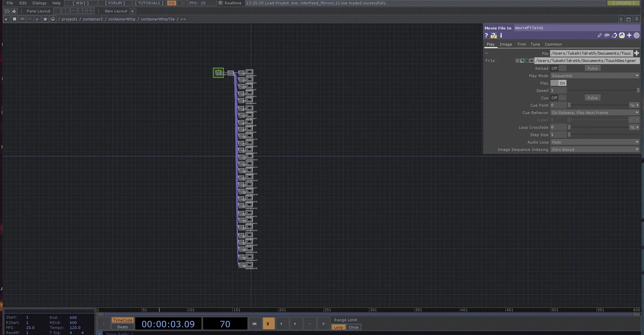Adjust the Speed slider handle
Viewport: 644px width, 335px height.
(x=638, y=91)
